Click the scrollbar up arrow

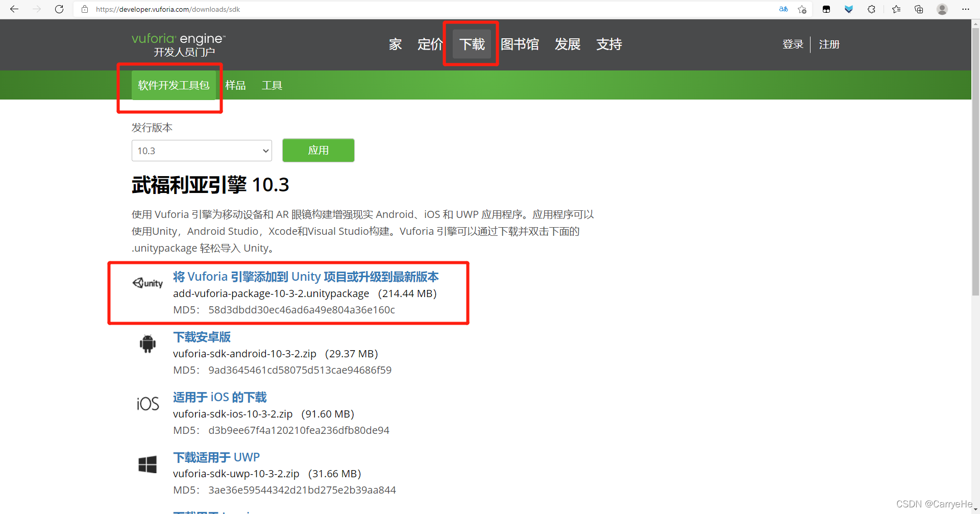975,23
